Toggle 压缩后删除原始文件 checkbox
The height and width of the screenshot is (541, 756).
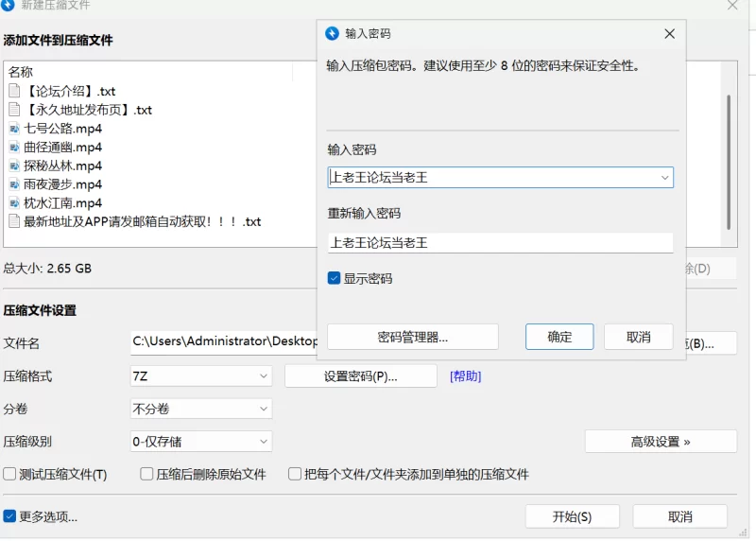pos(146,474)
